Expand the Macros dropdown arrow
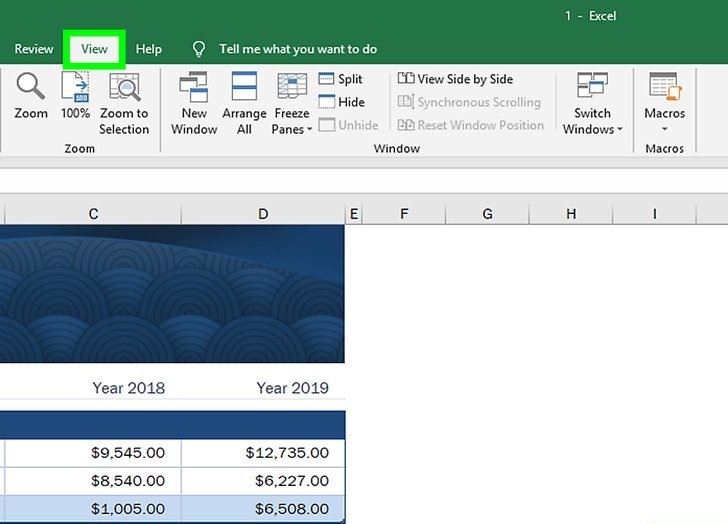Viewport: 728px width, 524px height. [664, 129]
